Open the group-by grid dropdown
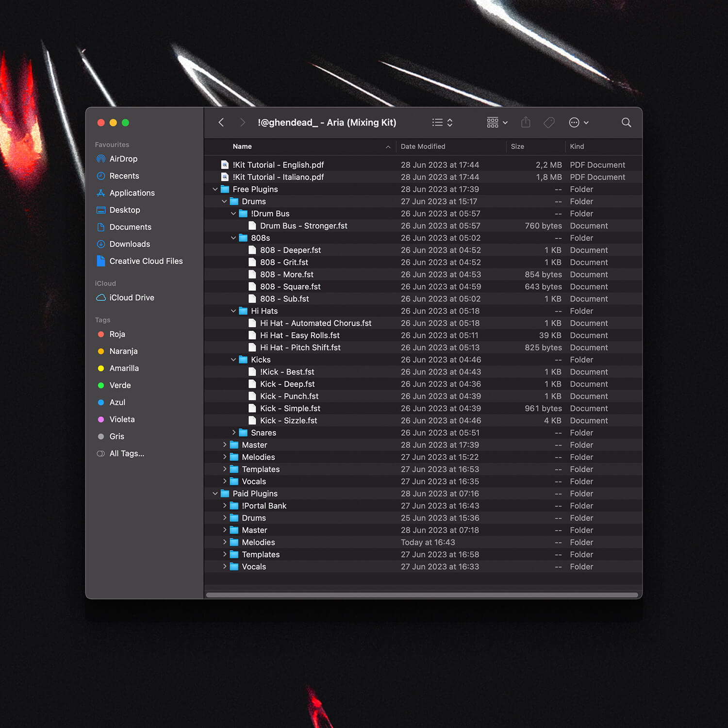This screenshot has width=728, height=728. (x=497, y=123)
